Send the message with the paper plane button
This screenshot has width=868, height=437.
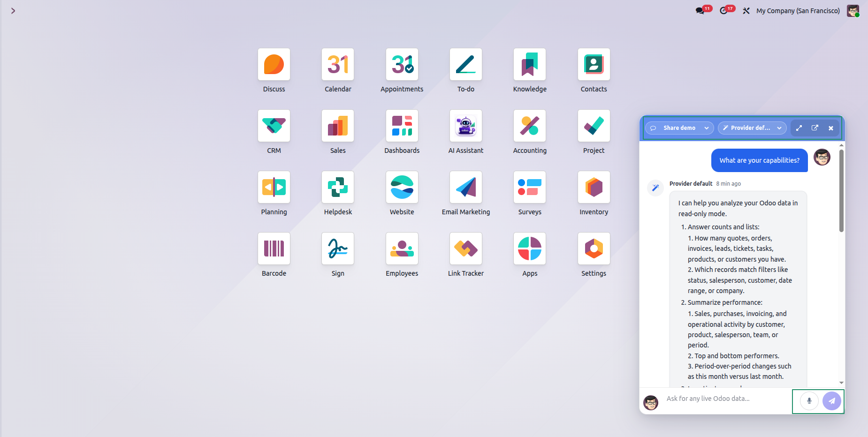[832, 401]
